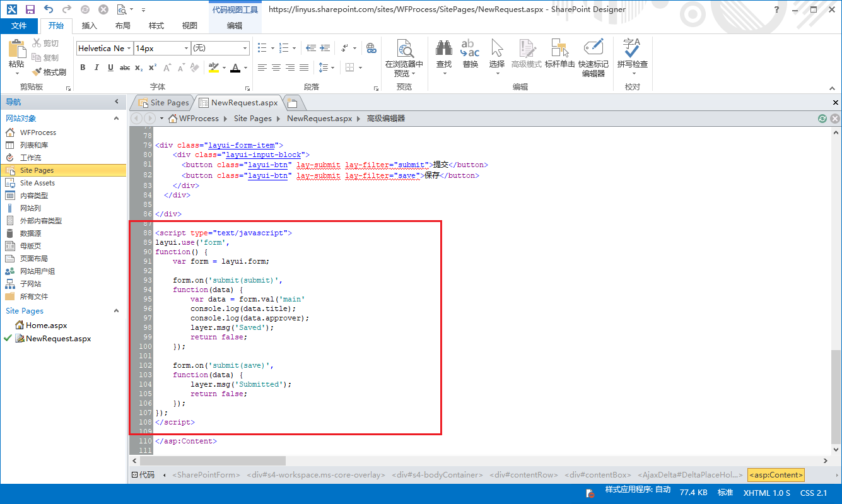This screenshot has height=504, width=842.
Task: Switch to the Site Pages document tab
Action: tap(163, 103)
